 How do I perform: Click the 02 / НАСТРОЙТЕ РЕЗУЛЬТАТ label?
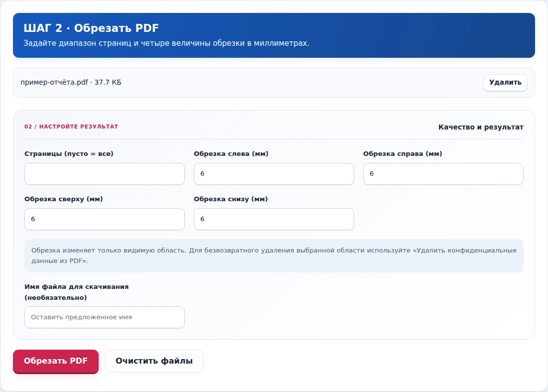(x=71, y=127)
